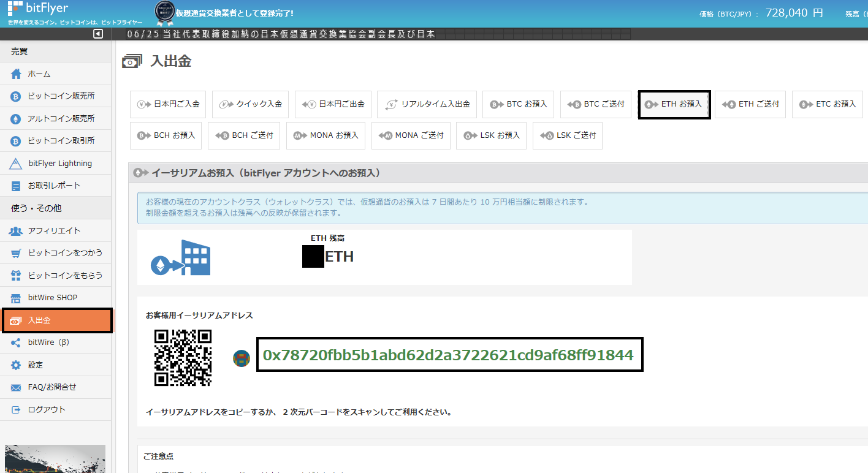Viewport: 868px width, 473px height.
Task: Open ホーム in the sidebar
Action: tap(56, 74)
